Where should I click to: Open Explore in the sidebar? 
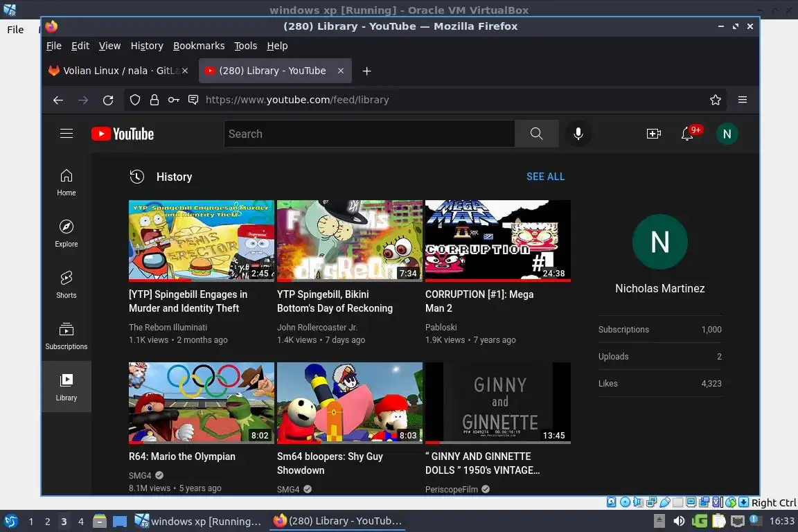(66, 233)
